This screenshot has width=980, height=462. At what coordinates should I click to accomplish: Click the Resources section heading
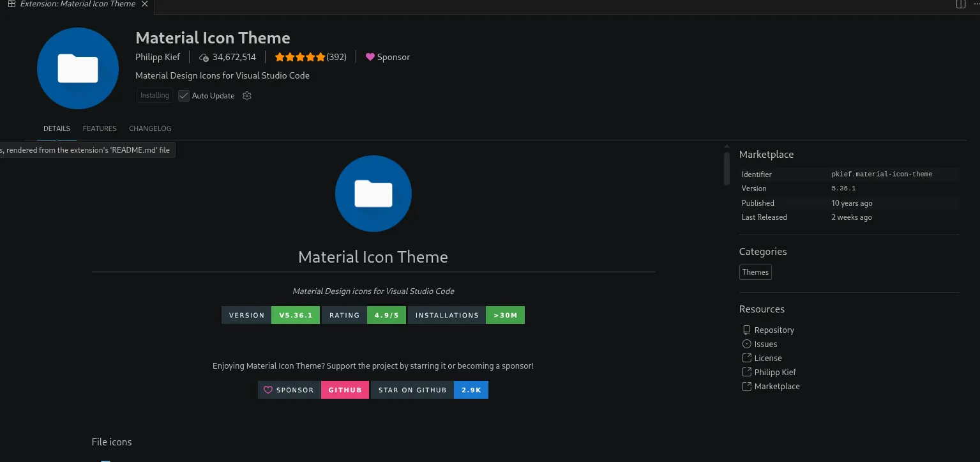[762, 309]
